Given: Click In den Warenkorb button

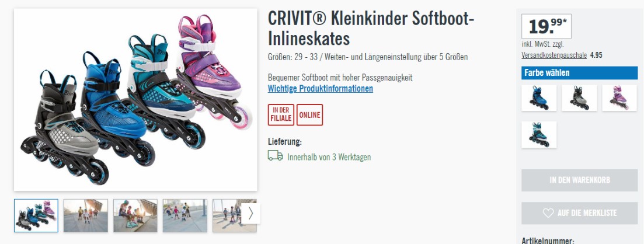Looking at the screenshot, I should (580, 180).
